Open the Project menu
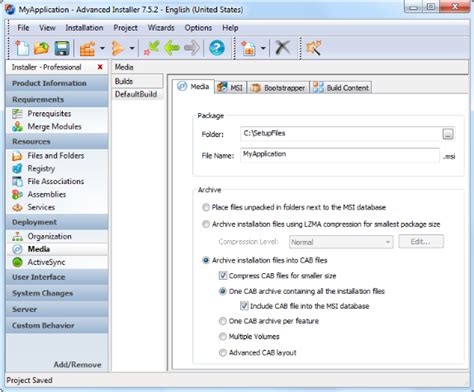Viewport: 474px width, 392px height. [125, 28]
